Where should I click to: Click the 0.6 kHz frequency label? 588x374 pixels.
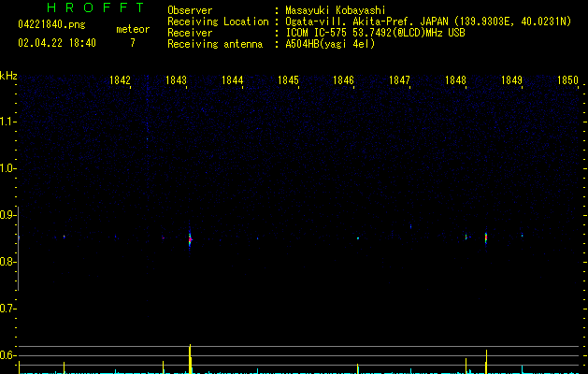7,355
